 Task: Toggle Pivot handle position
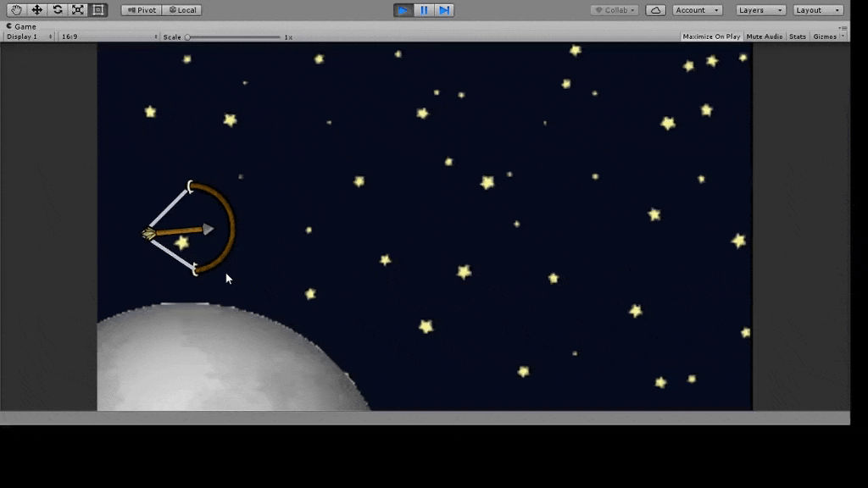142,10
